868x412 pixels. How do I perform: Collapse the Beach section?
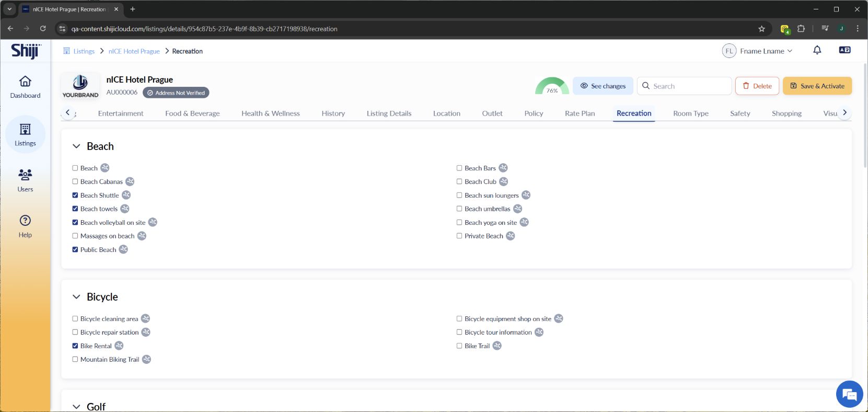click(76, 146)
